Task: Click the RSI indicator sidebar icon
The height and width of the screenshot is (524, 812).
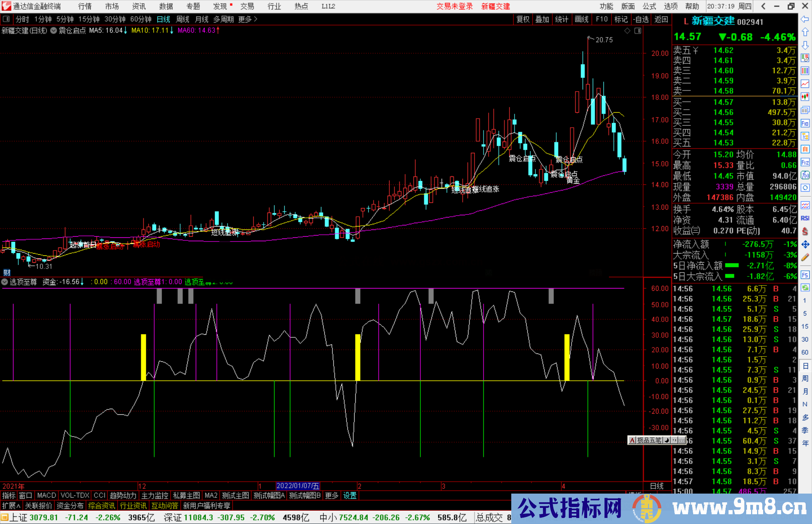Action: pos(805,218)
